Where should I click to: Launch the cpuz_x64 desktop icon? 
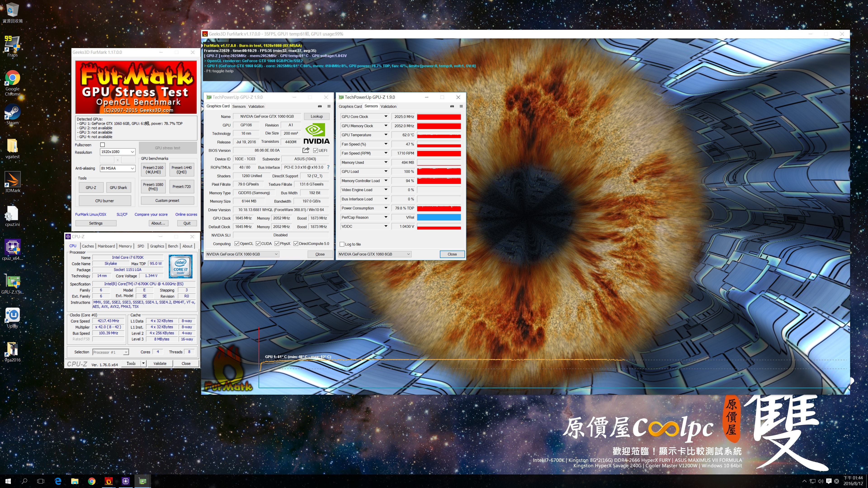pos(12,250)
